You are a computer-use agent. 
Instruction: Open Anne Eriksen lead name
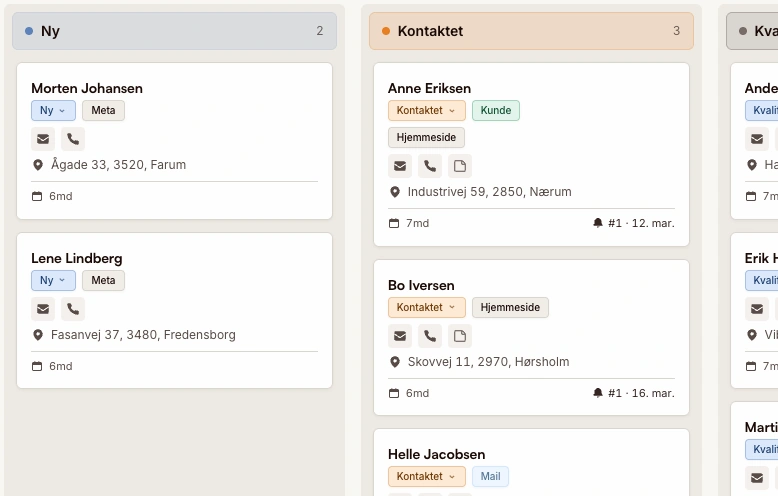(x=429, y=89)
